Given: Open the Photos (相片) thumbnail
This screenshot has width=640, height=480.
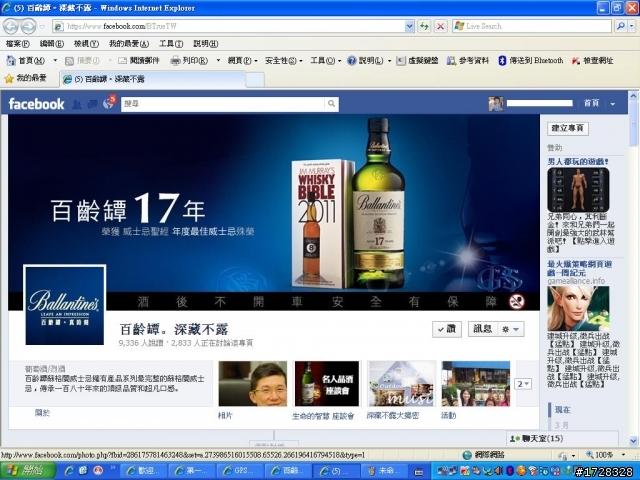Looking at the screenshot, I should click(x=253, y=384).
